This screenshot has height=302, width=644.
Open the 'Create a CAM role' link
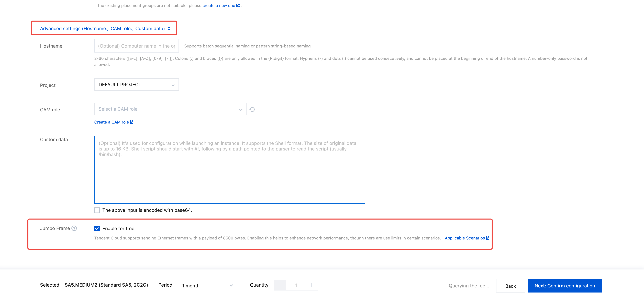tap(112, 122)
